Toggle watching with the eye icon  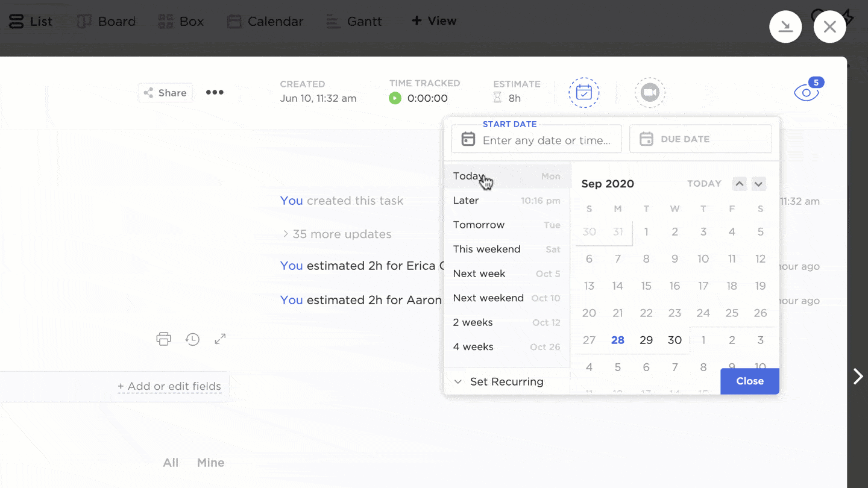click(806, 93)
